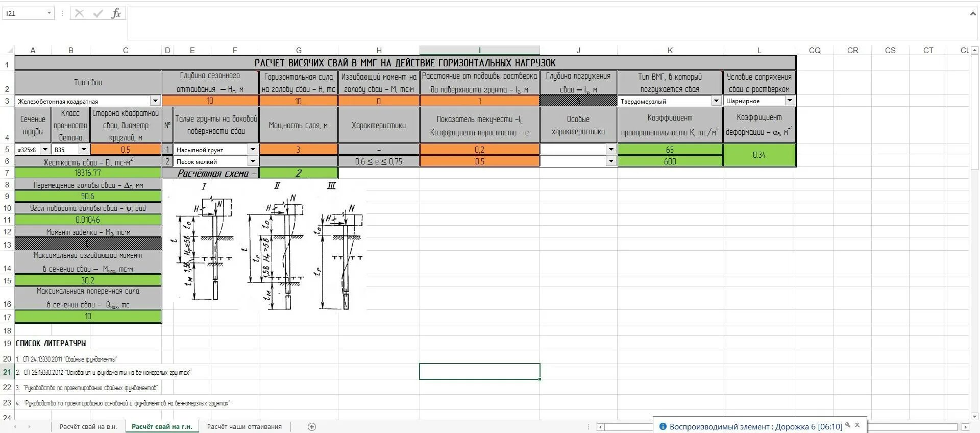Select sheet tab Расчёт свай на г.н.
The height and width of the screenshot is (433, 980).
pos(162,427)
